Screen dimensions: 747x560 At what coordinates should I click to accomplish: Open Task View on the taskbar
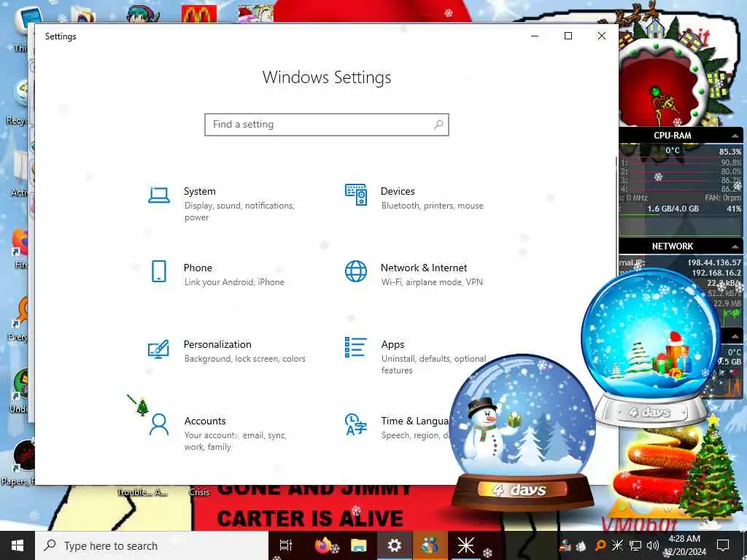(x=285, y=545)
